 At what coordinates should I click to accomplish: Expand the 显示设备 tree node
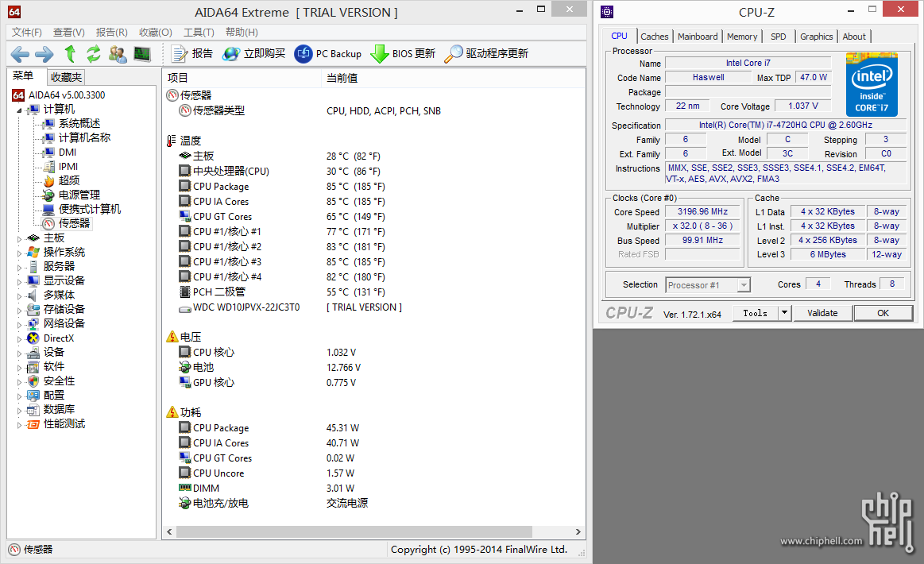19,282
